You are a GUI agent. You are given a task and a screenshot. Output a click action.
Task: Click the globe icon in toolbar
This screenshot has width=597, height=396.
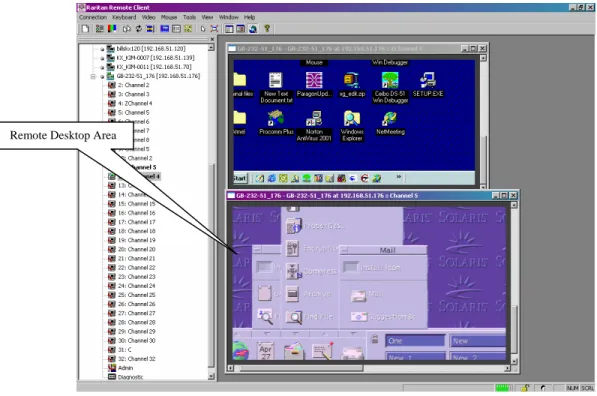point(253,29)
